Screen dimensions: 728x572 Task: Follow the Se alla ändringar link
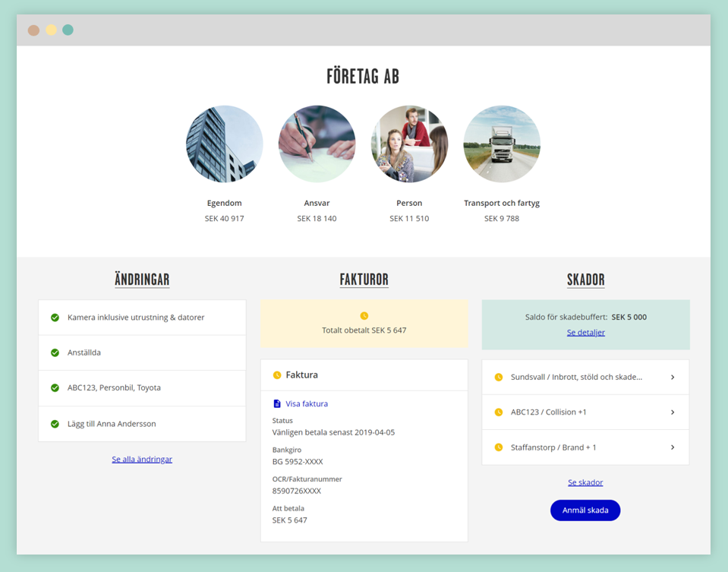click(142, 459)
